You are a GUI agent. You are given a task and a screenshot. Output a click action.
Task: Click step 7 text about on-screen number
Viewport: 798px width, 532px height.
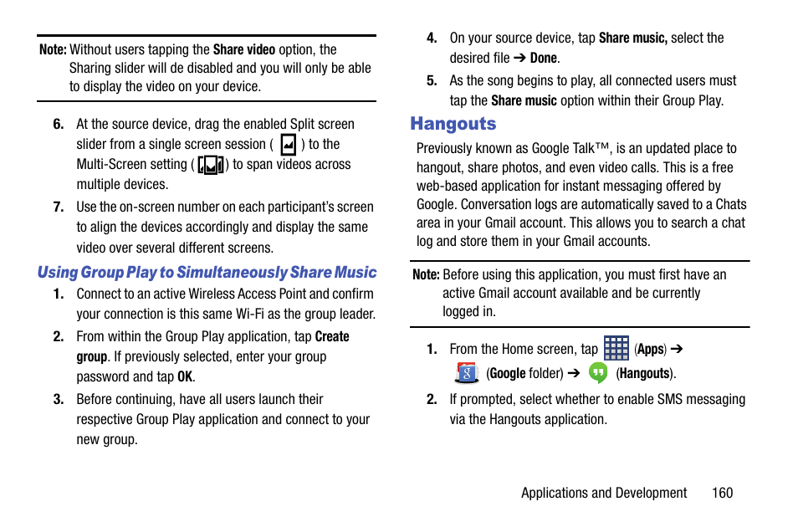pos(225,227)
